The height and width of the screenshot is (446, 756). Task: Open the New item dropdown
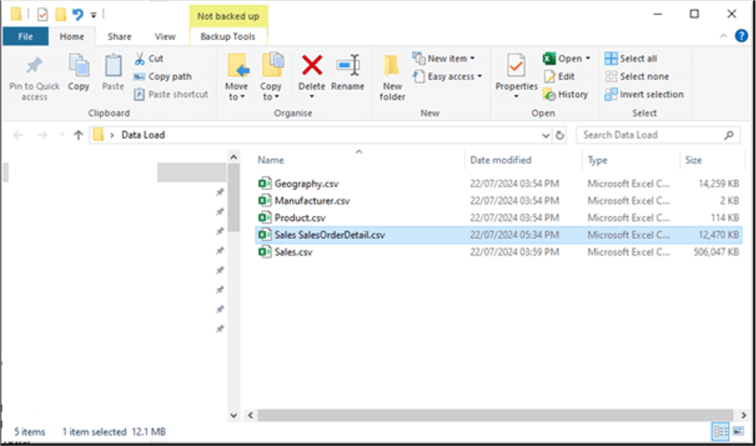point(444,58)
